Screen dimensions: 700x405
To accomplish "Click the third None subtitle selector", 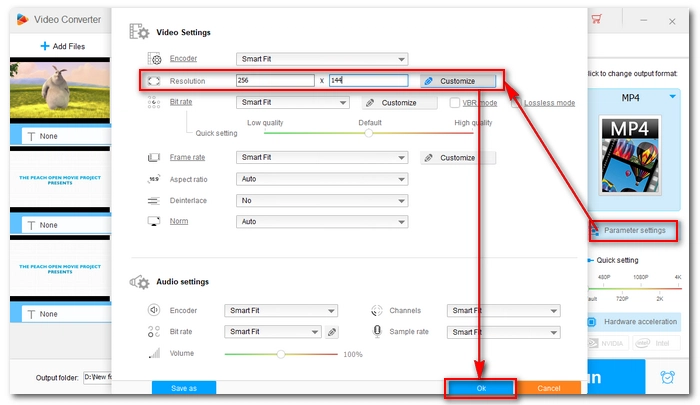I will [x=67, y=314].
